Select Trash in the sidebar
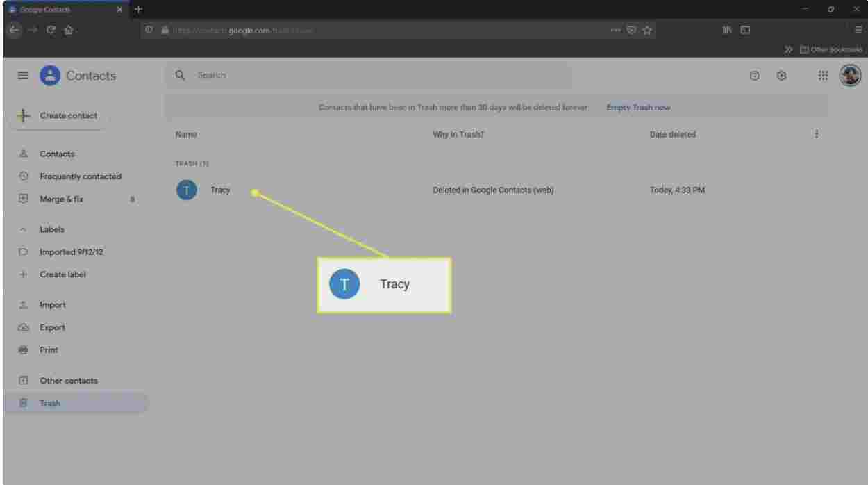This screenshot has width=868, height=485. (75, 403)
